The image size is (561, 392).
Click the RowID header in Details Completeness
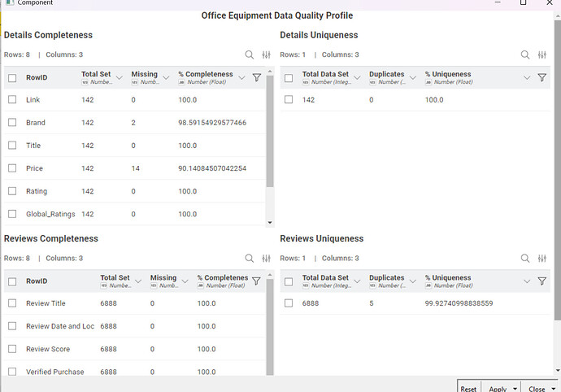tap(36, 78)
